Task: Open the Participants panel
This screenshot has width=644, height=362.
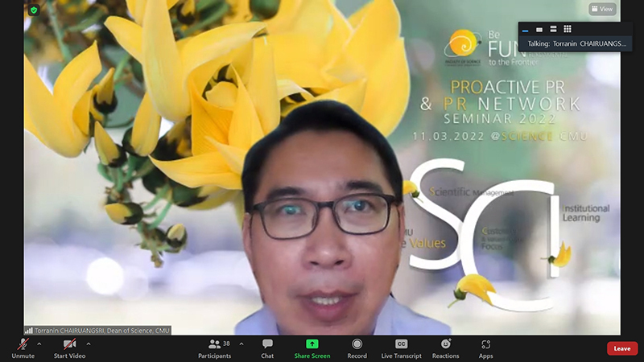Action: click(214, 349)
